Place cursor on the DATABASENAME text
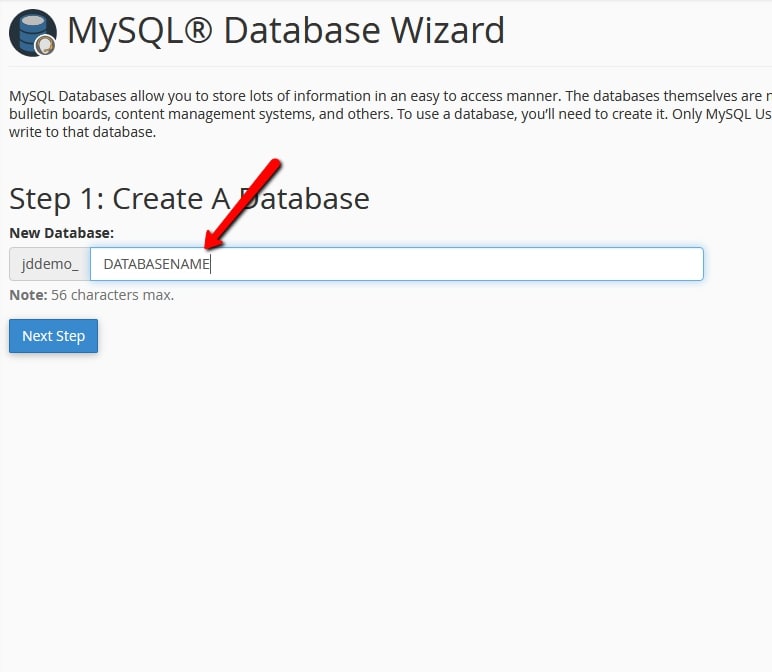Viewport: 772px width, 672px height. pos(156,265)
